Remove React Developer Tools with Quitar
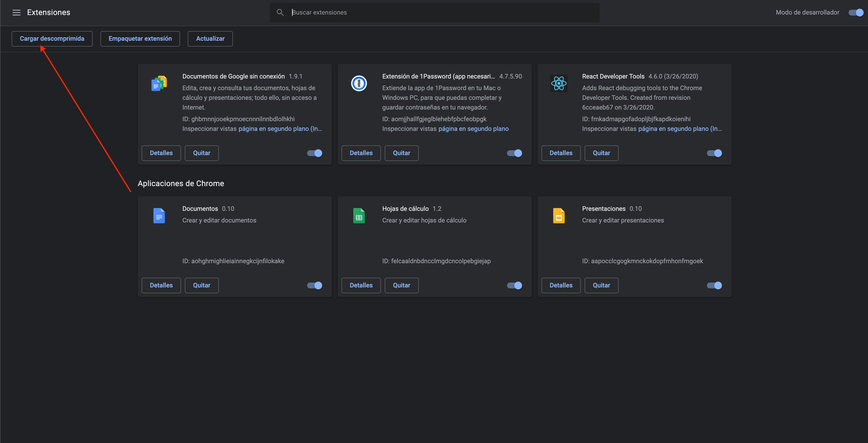Screen dimensions: 868x443 coord(601,153)
